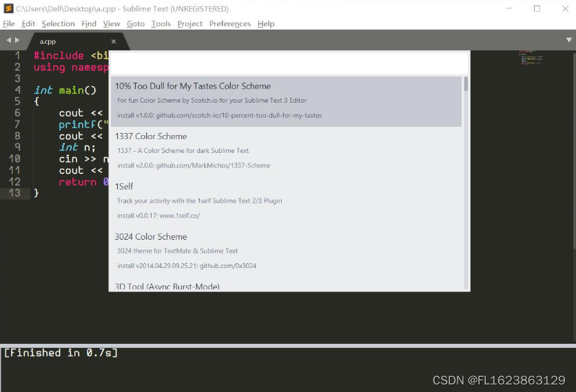Screen dimensions: 576x392
Task: Open the Project menu
Action: [x=190, y=24]
